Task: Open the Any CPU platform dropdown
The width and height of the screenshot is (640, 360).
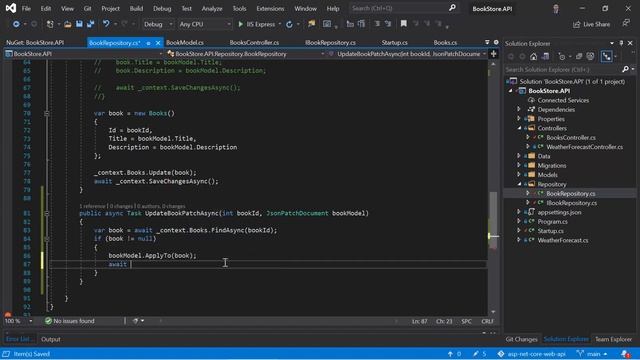Action: coord(204,24)
